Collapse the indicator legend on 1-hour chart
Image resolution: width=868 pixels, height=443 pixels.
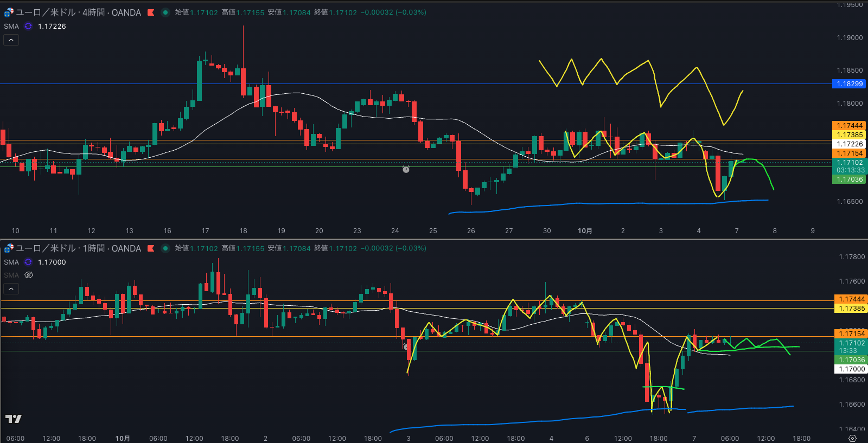click(11, 289)
